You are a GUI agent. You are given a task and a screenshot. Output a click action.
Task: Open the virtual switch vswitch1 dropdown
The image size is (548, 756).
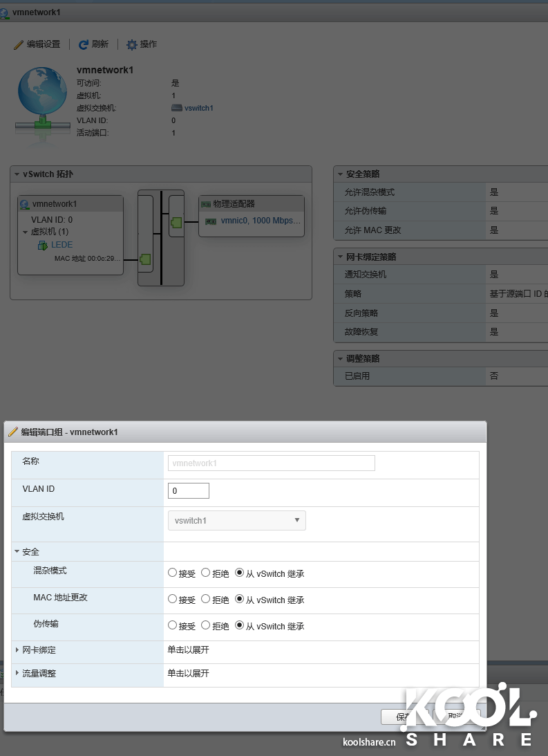pyautogui.click(x=237, y=520)
